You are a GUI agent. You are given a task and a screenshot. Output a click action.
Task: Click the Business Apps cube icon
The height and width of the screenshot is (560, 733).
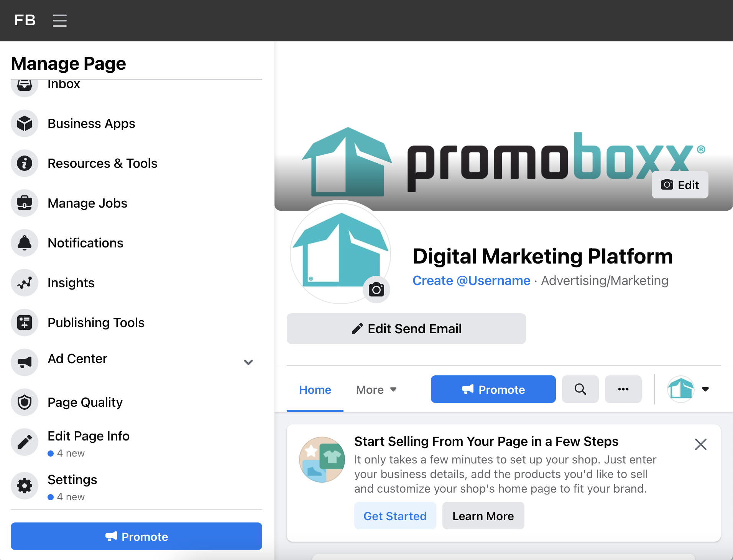pos(25,123)
